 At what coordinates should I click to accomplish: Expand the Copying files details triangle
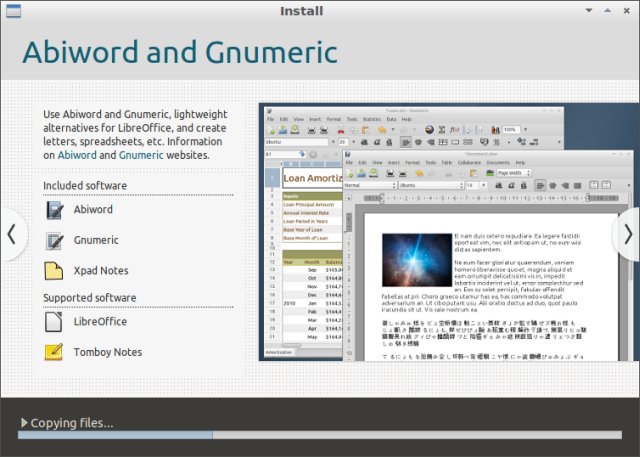tap(24, 423)
